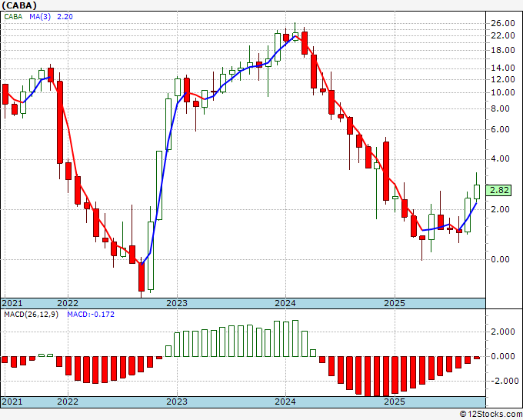Click the MACD(26,12,9) indicator label
The height and width of the screenshot is (420, 523).
point(31,315)
